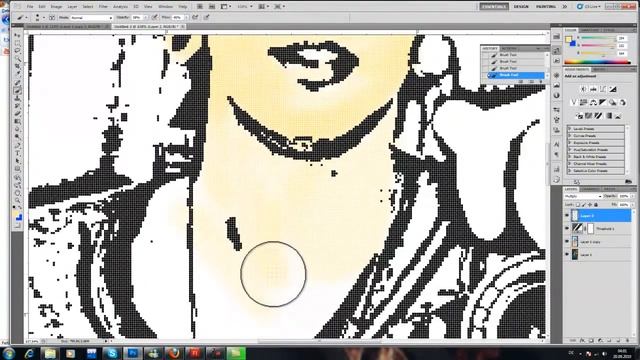
Task: Click the foreground color swatch in toolbox
Action: coord(16,214)
